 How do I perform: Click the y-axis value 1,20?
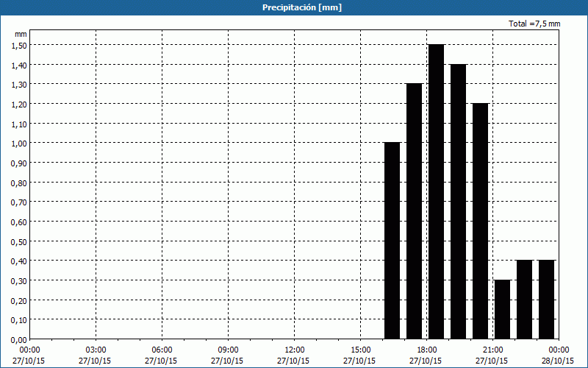pyautogui.click(x=19, y=104)
